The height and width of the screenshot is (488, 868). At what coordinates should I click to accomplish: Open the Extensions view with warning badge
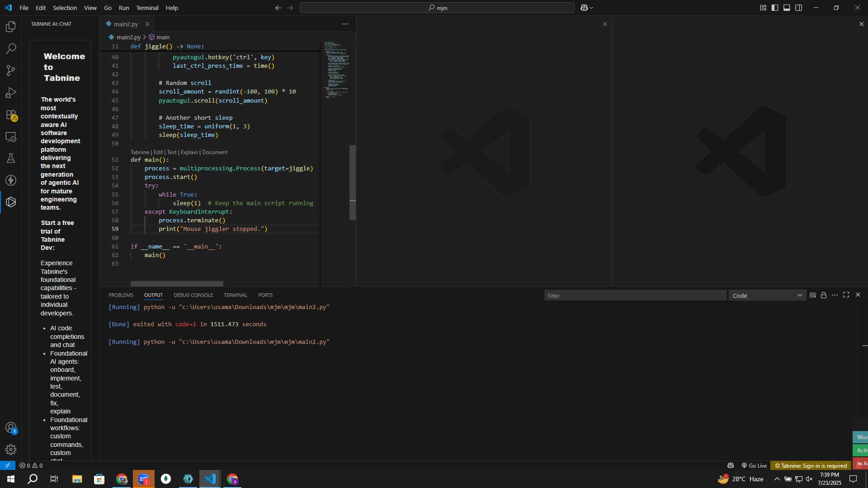click(x=11, y=115)
